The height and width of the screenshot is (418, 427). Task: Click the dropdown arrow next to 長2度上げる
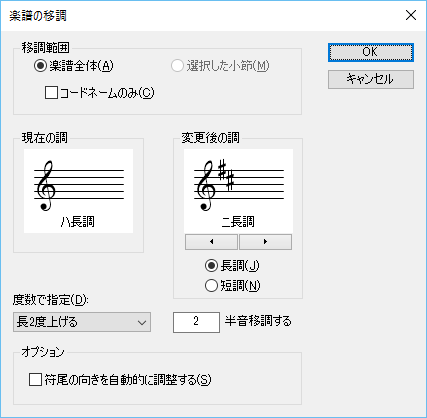click(142, 322)
